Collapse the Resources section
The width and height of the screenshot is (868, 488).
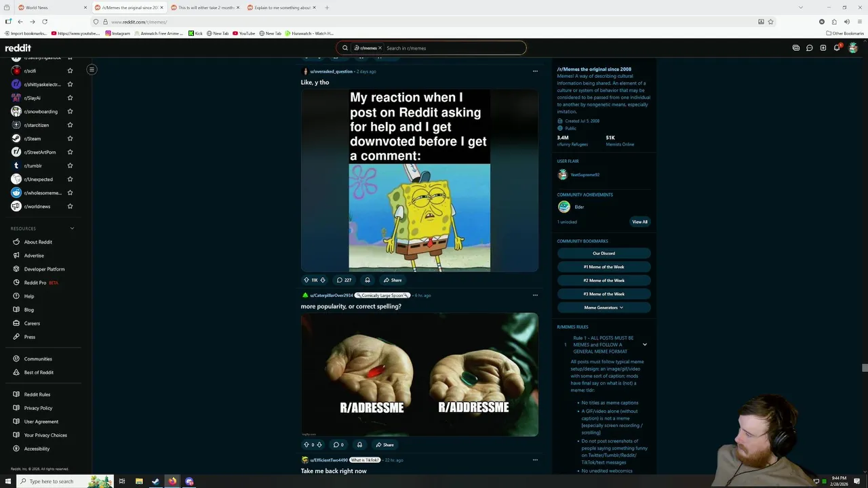click(x=72, y=228)
